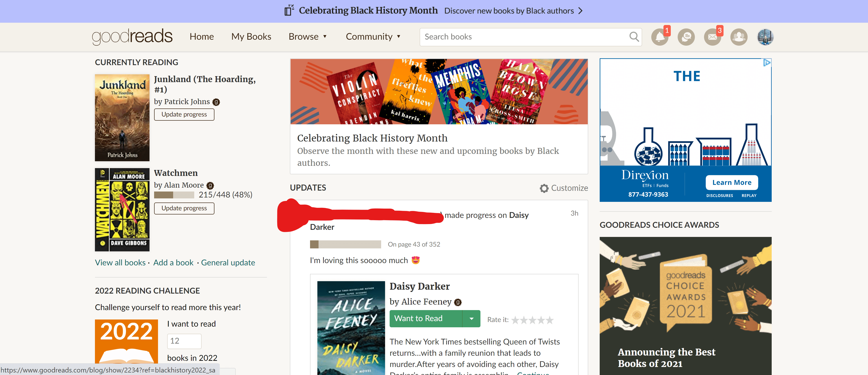Click the search magnifying glass icon
Image resolution: width=868 pixels, height=375 pixels.
[x=634, y=37]
